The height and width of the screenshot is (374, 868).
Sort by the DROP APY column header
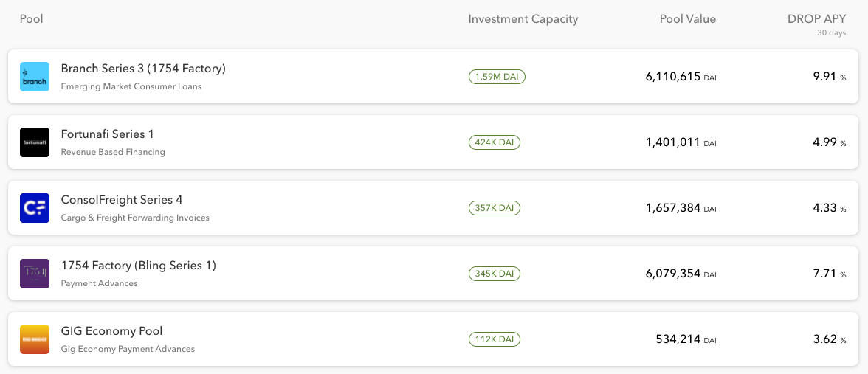pyautogui.click(x=816, y=19)
